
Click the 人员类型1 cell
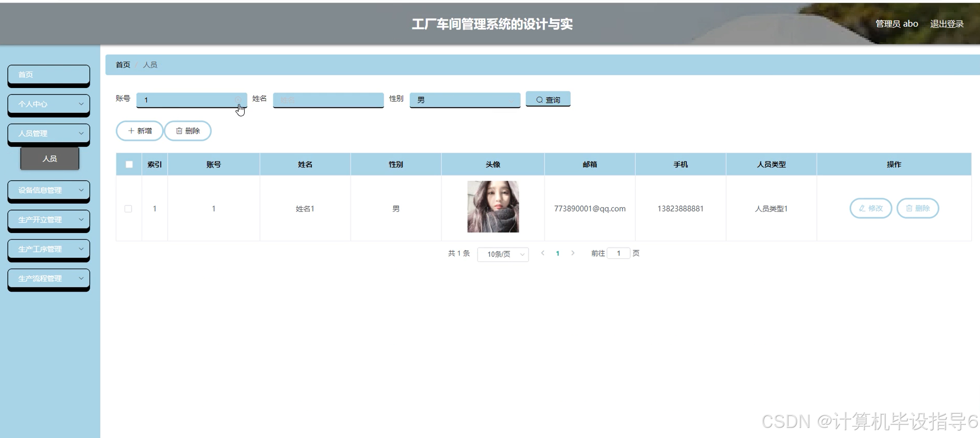(771, 209)
